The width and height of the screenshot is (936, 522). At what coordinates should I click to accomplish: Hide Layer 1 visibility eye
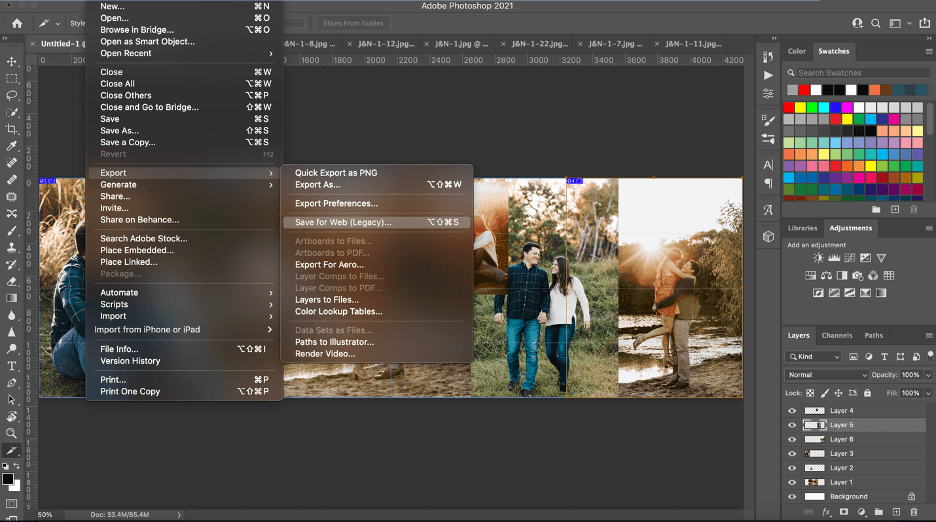792,483
